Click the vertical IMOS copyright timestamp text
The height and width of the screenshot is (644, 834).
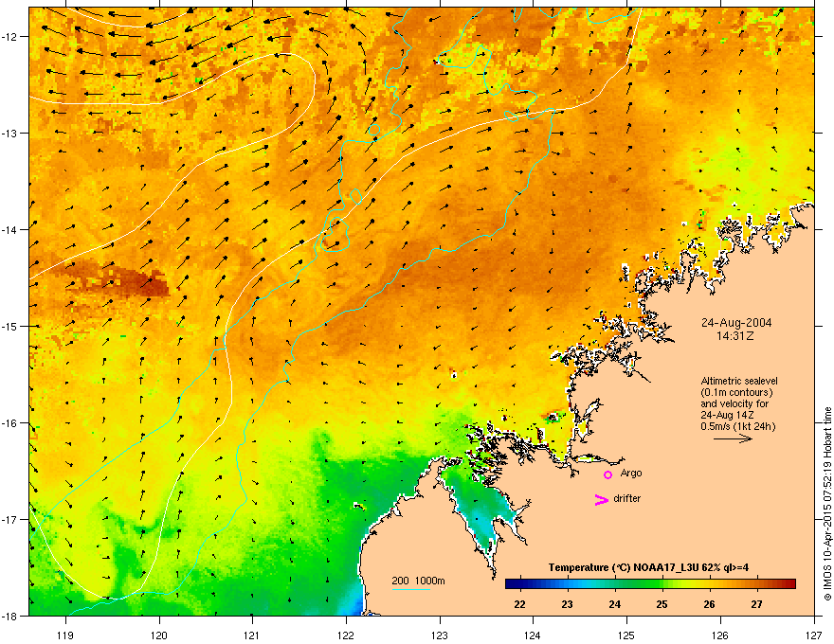point(827,504)
